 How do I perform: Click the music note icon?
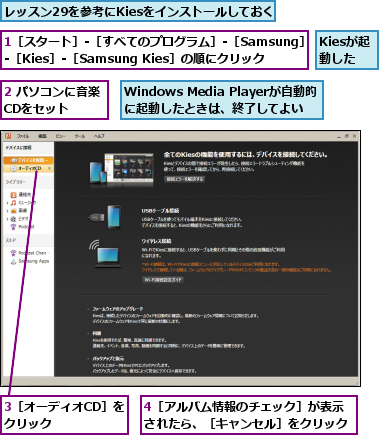(x=13, y=203)
